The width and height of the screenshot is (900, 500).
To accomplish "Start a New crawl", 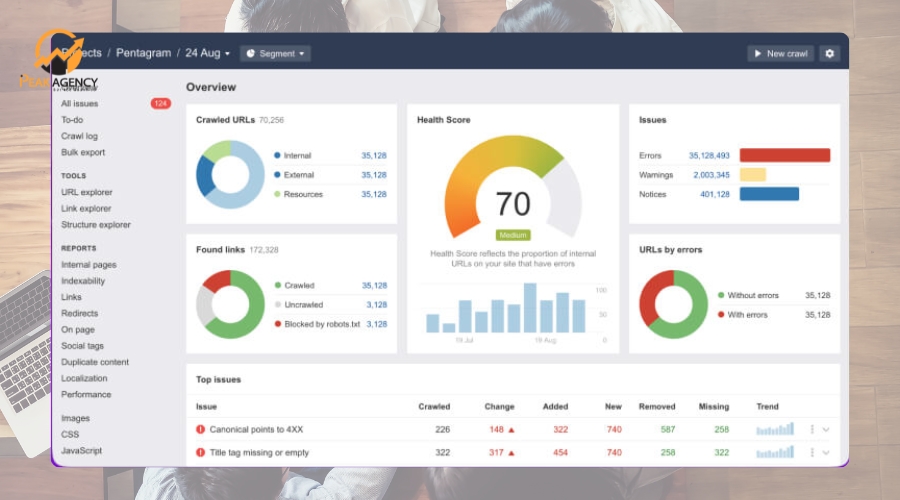I will pos(781,53).
